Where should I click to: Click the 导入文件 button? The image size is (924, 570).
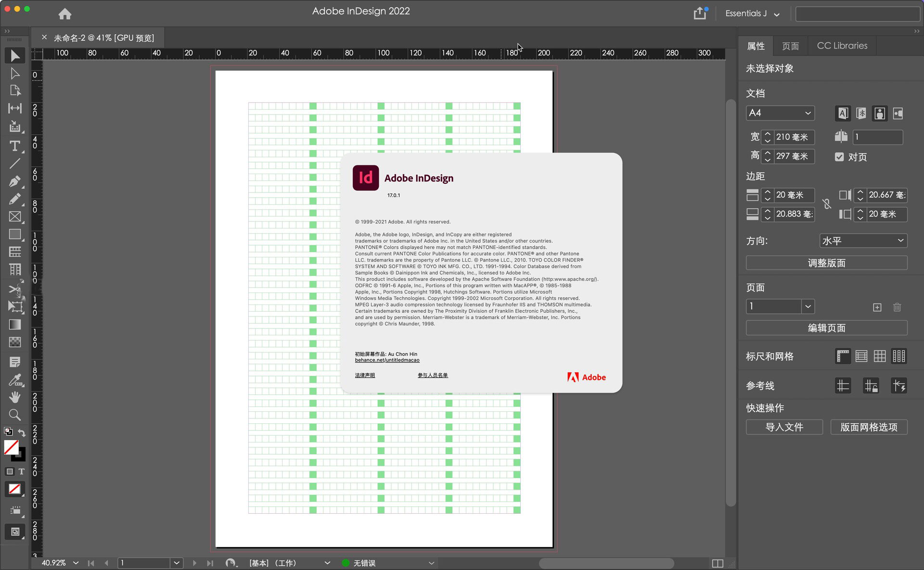[x=784, y=427]
